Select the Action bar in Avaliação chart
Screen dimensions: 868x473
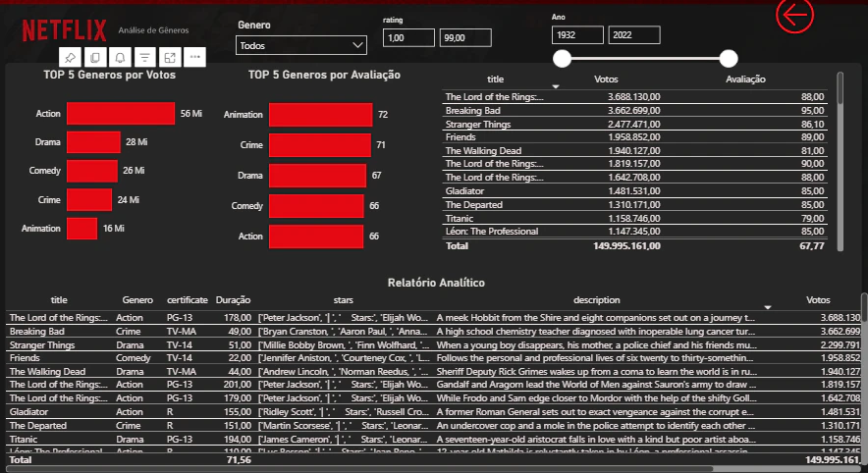316,236
